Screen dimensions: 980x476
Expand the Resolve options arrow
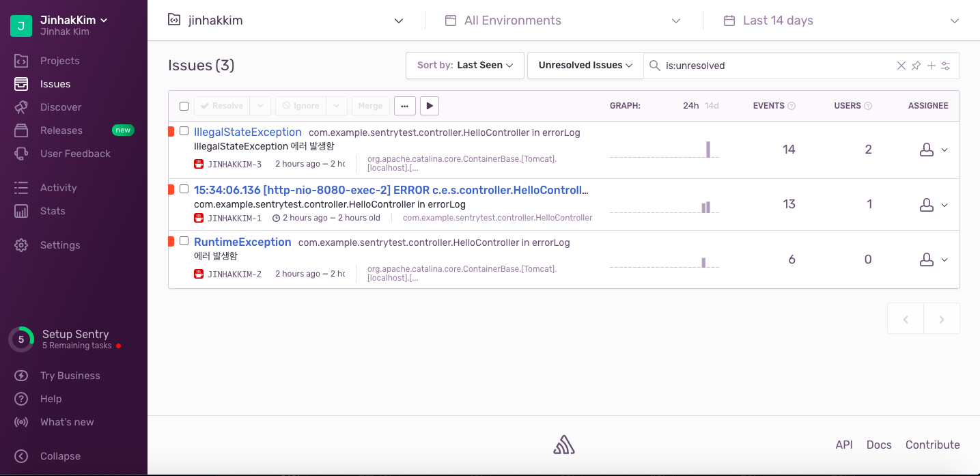pyautogui.click(x=260, y=106)
